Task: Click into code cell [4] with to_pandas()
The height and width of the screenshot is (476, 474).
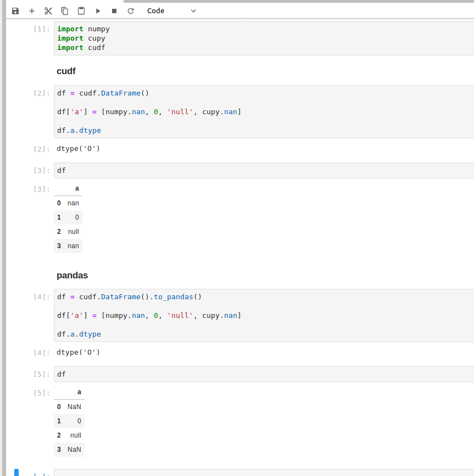Action: coord(264,315)
